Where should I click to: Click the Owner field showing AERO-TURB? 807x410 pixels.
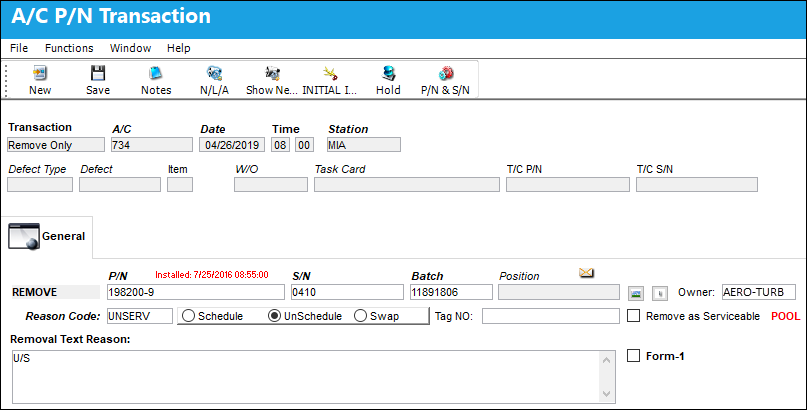coord(759,292)
